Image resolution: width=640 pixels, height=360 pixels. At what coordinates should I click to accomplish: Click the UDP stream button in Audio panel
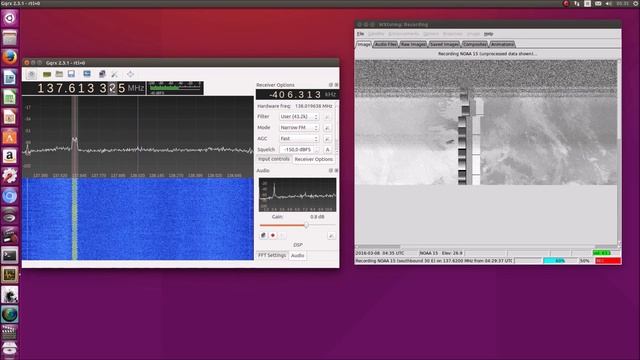coord(263,236)
